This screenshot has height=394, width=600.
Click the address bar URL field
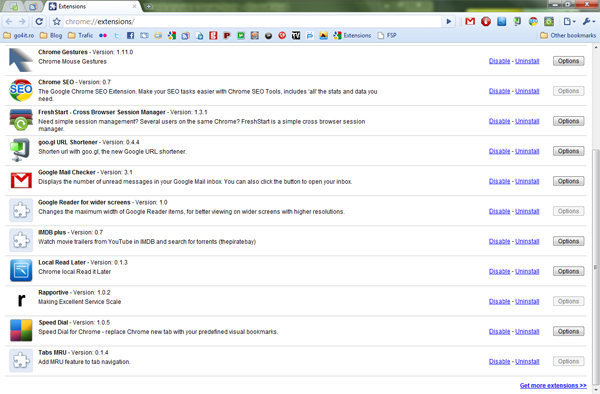point(252,22)
